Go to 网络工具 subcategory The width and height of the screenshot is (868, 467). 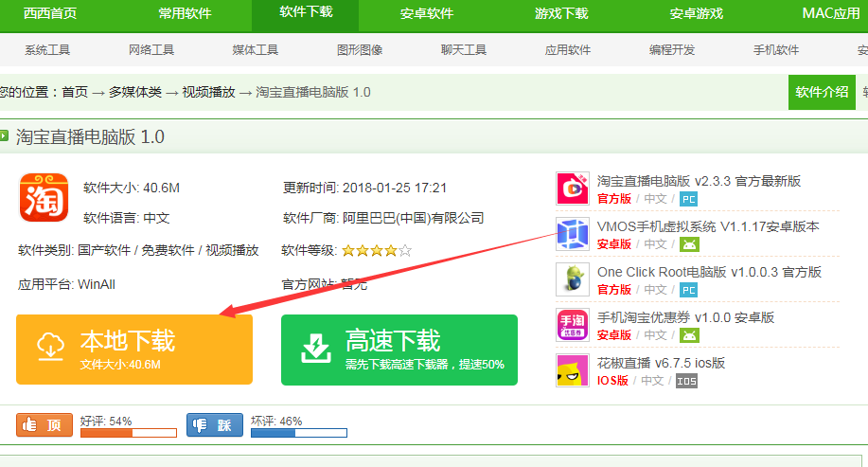click(151, 50)
